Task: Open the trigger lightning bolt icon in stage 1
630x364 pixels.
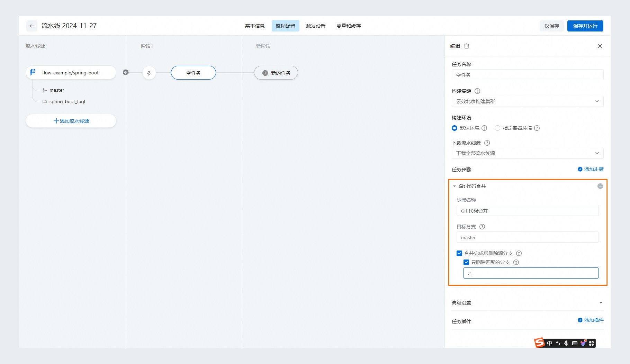Action: (x=149, y=73)
